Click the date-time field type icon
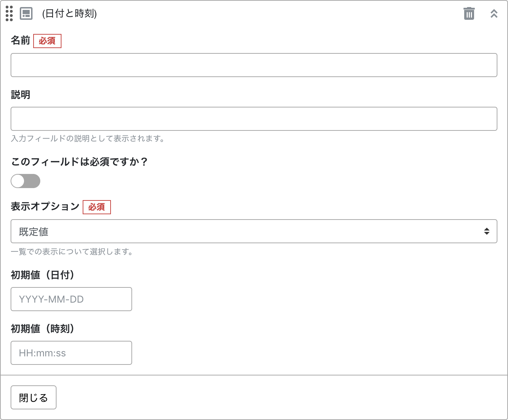 tap(26, 13)
